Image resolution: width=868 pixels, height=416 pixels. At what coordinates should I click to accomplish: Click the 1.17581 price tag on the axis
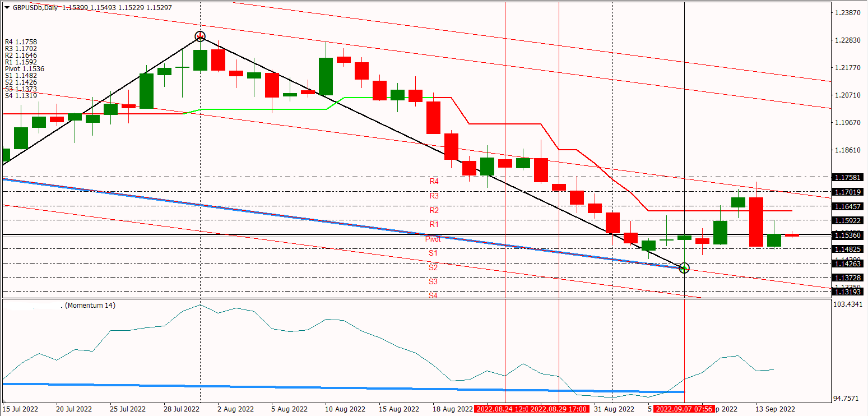pyautogui.click(x=848, y=177)
